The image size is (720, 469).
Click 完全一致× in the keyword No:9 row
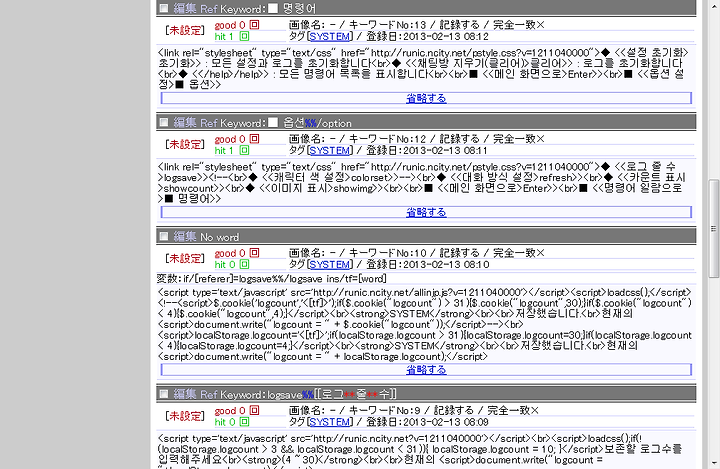click(x=513, y=410)
